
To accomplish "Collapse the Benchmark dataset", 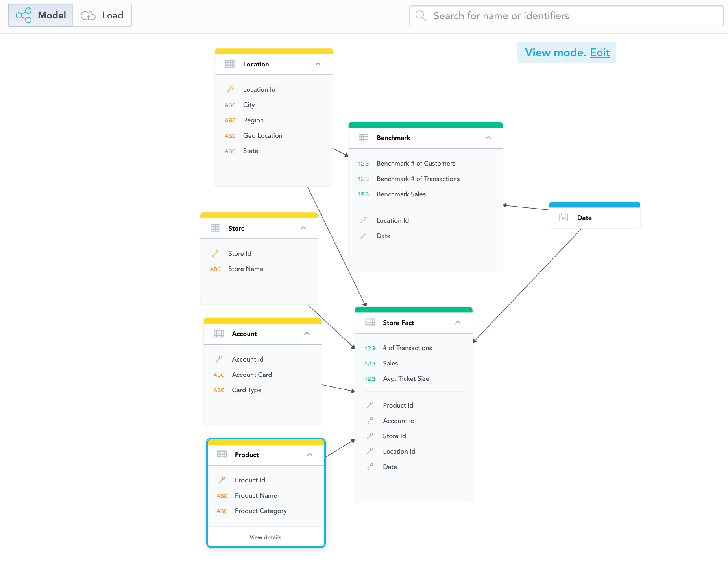I will tap(488, 138).
